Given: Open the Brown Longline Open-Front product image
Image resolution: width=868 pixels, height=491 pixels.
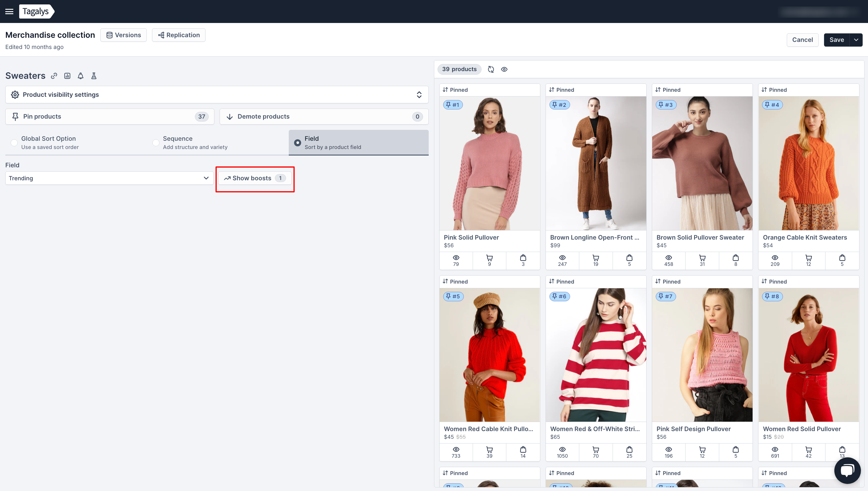Looking at the screenshot, I should coord(596,163).
